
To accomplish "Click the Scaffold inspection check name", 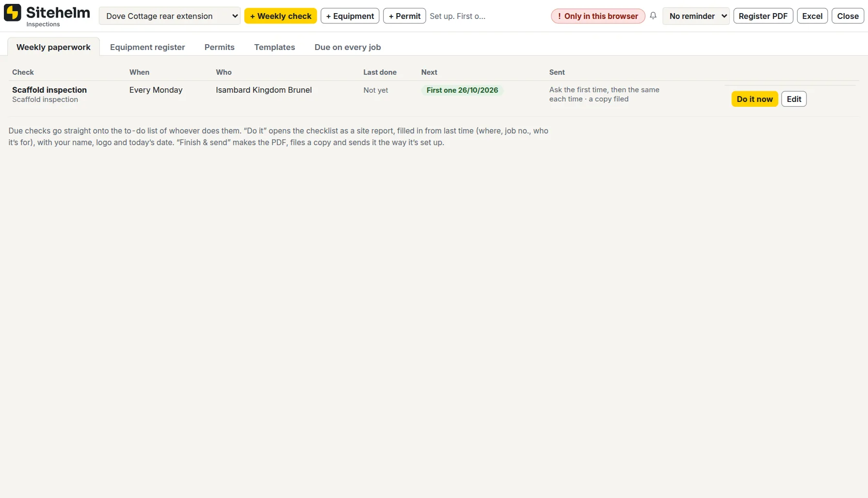I will [x=49, y=90].
